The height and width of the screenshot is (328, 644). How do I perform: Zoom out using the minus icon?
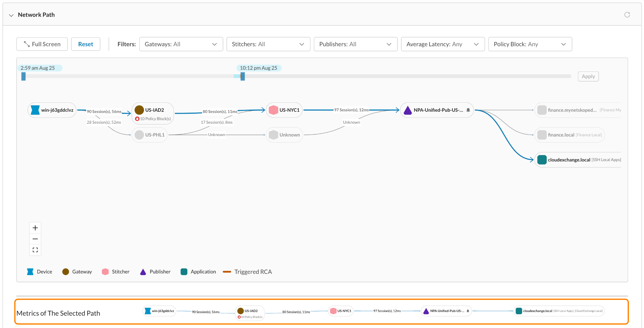click(x=35, y=239)
